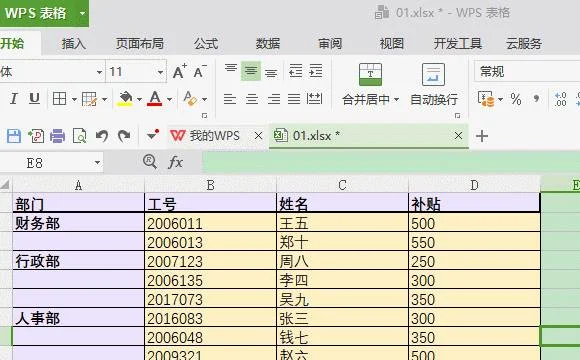Click the clear formatting eraser icon

pos(190,98)
